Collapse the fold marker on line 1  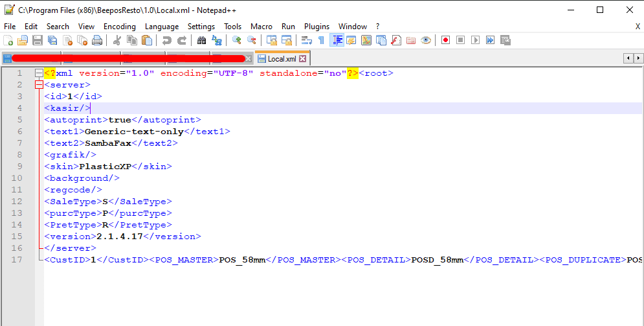pos(39,73)
